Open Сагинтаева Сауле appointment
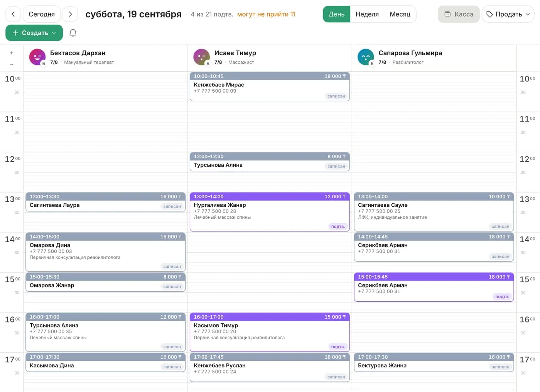540x392 pixels. click(x=434, y=212)
